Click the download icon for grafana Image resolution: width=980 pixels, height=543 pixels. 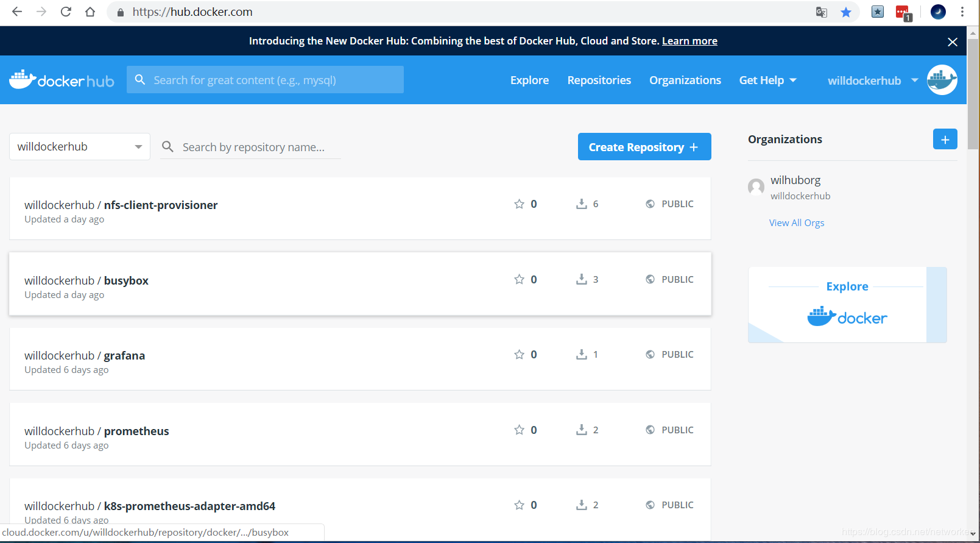coord(582,355)
